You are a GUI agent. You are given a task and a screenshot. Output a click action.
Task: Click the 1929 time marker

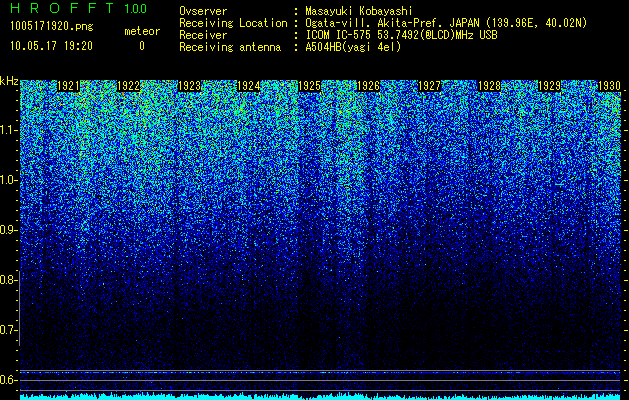(549, 86)
